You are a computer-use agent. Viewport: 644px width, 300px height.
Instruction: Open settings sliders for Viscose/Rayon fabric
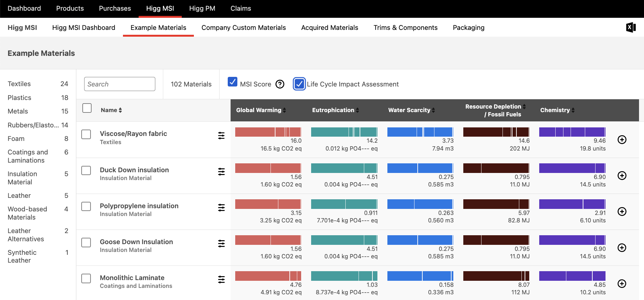[221, 136]
